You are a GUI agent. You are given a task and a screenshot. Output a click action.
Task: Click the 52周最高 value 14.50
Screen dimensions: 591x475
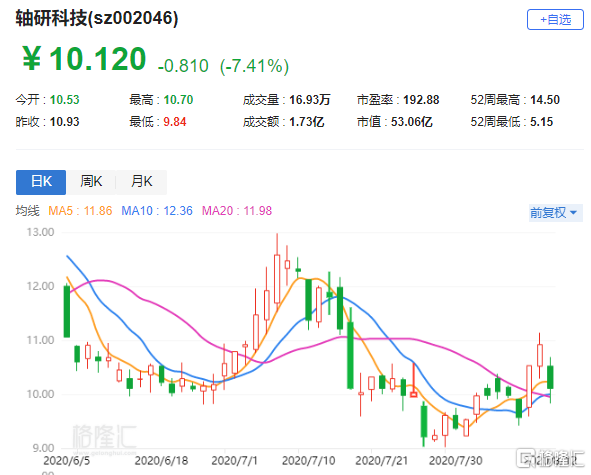(545, 100)
